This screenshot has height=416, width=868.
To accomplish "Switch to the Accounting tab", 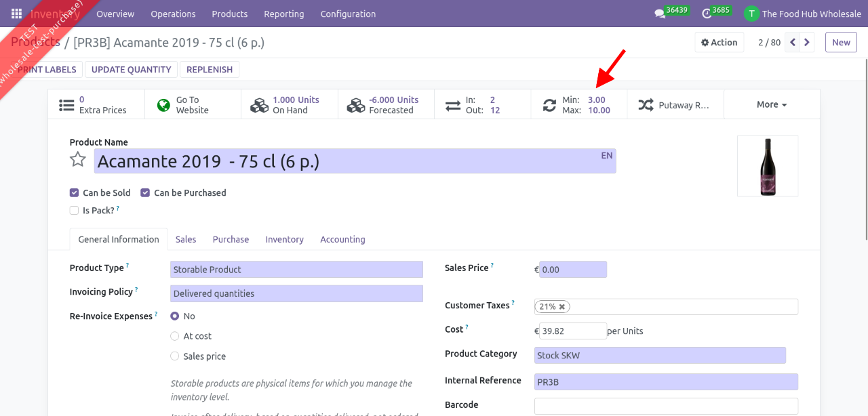I will (x=342, y=239).
